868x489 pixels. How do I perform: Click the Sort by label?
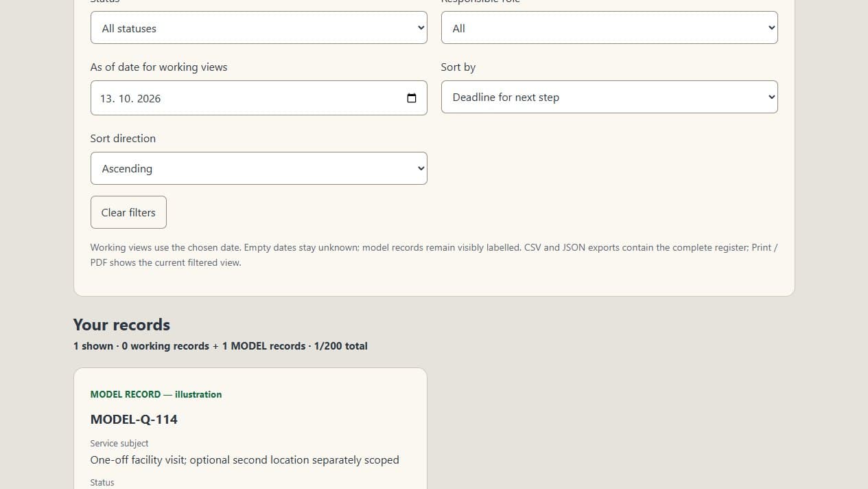[458, 67]
